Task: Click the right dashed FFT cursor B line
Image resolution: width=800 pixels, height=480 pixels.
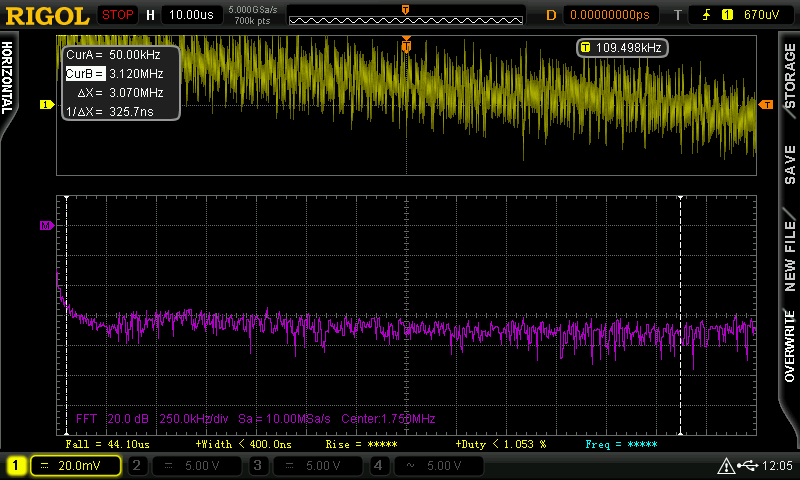Action: (680, 315)
